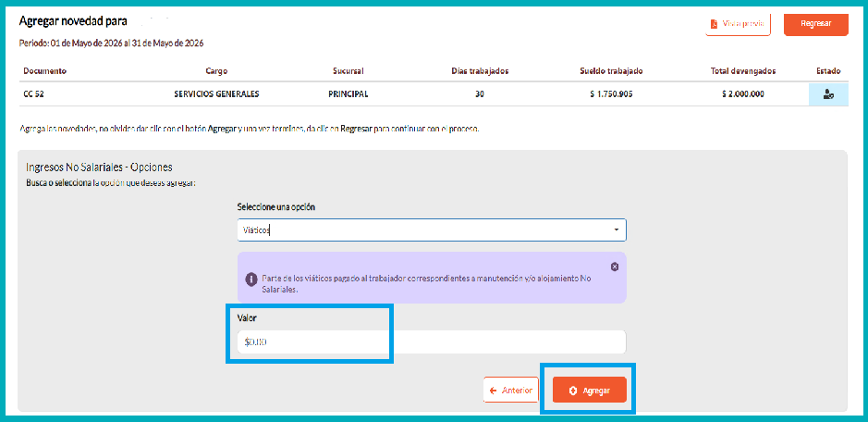868x422 pixels.
Task: Select the PRINCIPAL sucursal cell
Action: click(x=348, y=94)
